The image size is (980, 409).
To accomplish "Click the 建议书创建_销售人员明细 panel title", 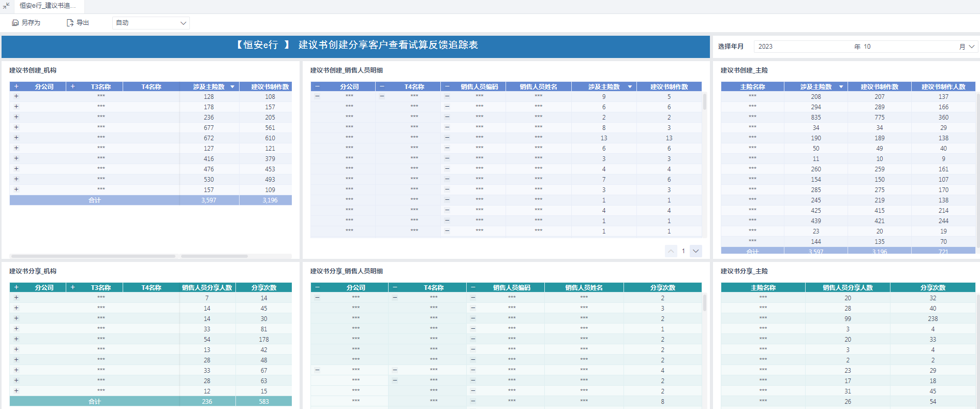I will coord(347,70).
